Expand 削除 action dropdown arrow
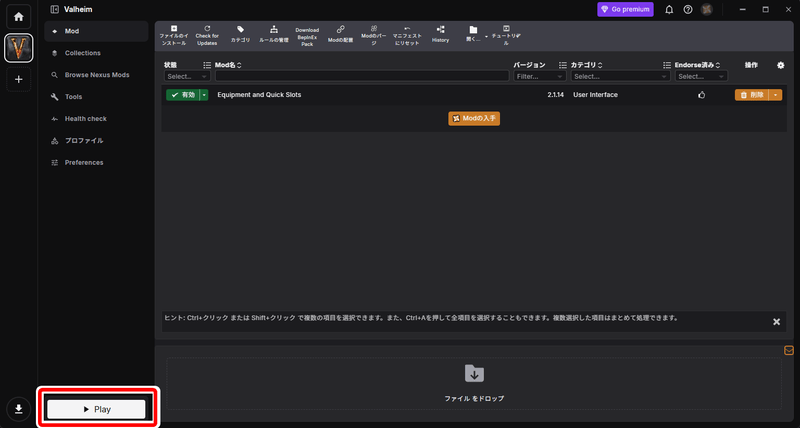Viewport: 800px width, 428px height. click(776, 95)
